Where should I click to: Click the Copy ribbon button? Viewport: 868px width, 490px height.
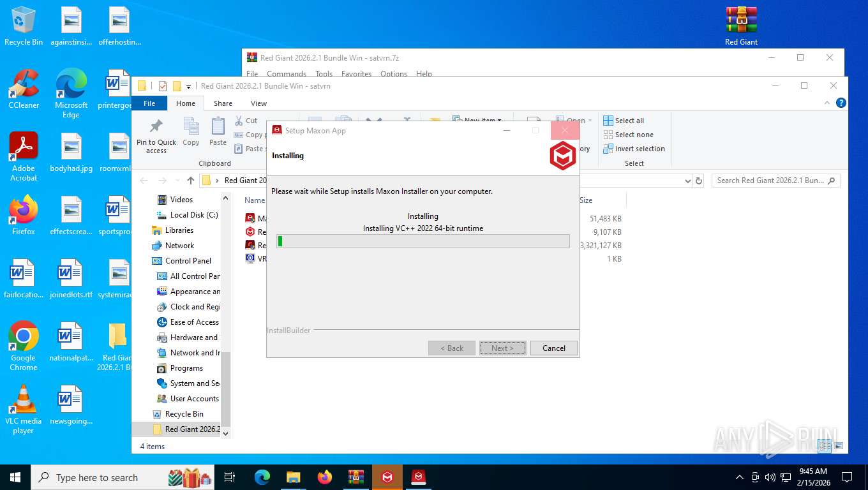coord(191,131)
